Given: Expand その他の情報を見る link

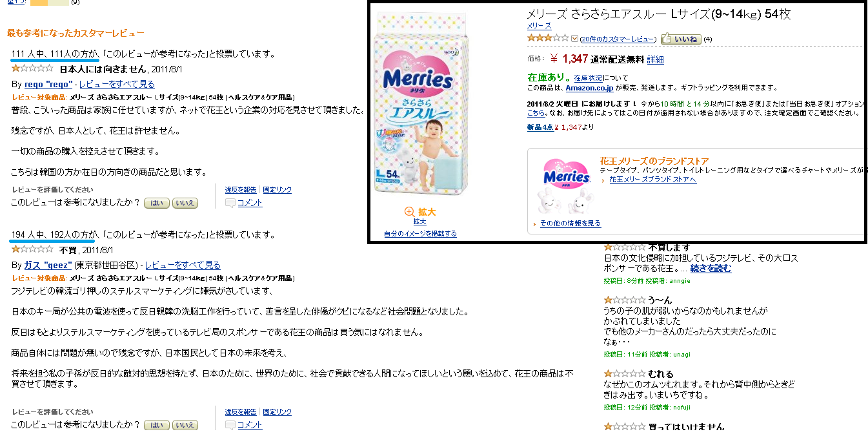Looking at the screenshot, I should point(570,223).
